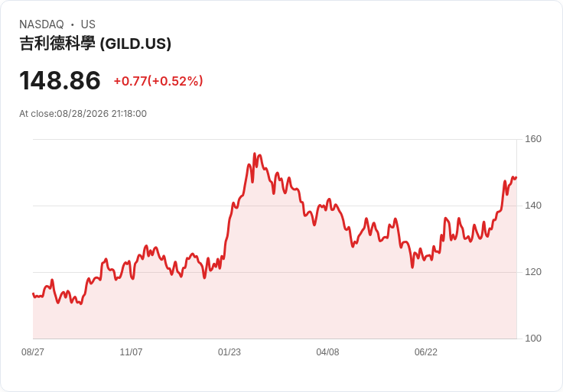Click the chart low point before 06/22

(412, 267)
